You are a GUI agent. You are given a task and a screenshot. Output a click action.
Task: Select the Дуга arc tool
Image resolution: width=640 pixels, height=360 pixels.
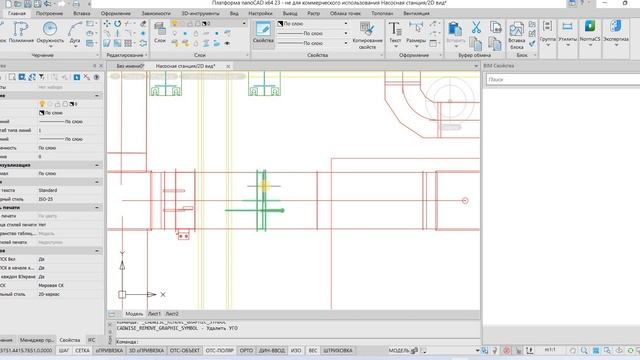coord(75,32)
